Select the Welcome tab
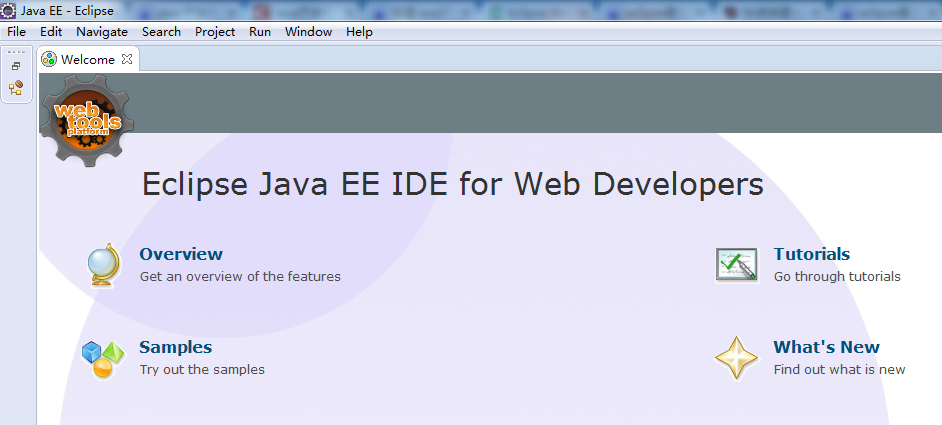 pos(87,60)
